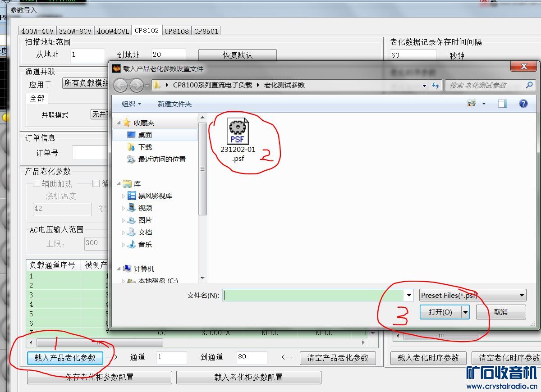Viewport: 541px width, 392px height.
Task: Switch to the CP8501 tab
Action: 206,31
